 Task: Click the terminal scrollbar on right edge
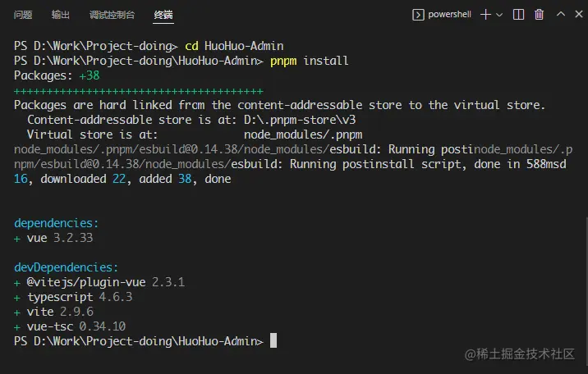(x=586, y=292)
